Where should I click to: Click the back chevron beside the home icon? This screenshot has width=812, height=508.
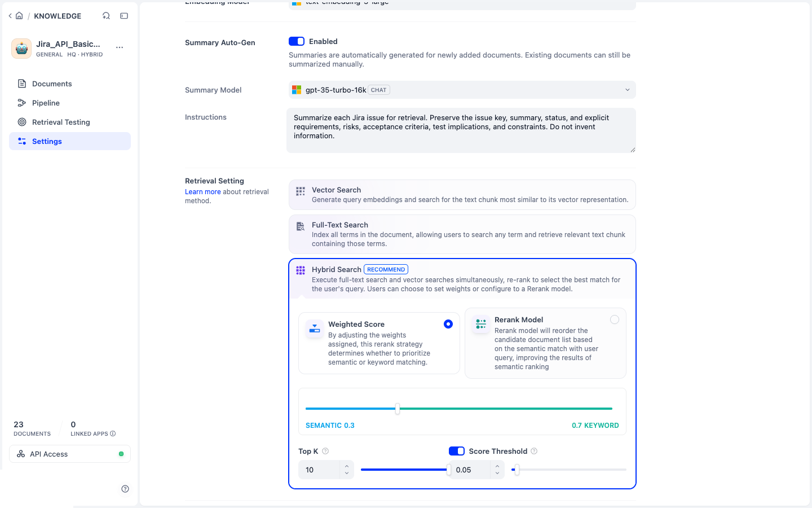coord(10,16)
